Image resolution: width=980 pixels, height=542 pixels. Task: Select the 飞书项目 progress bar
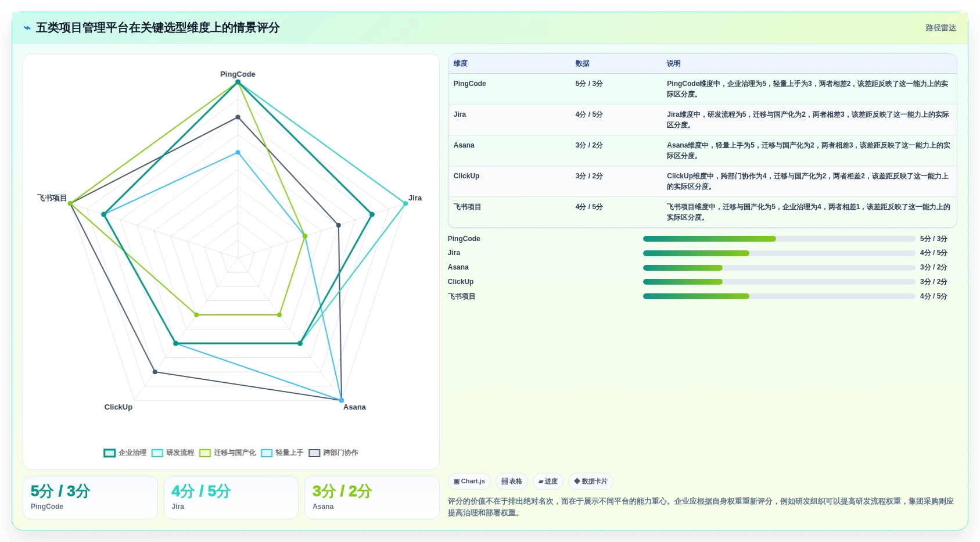click(x=779, y=296)
